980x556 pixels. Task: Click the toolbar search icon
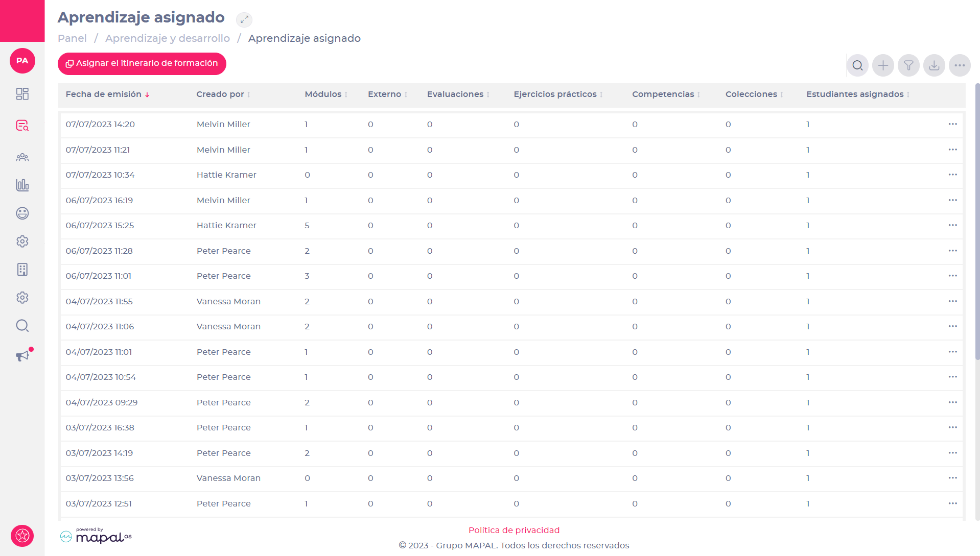857,65
